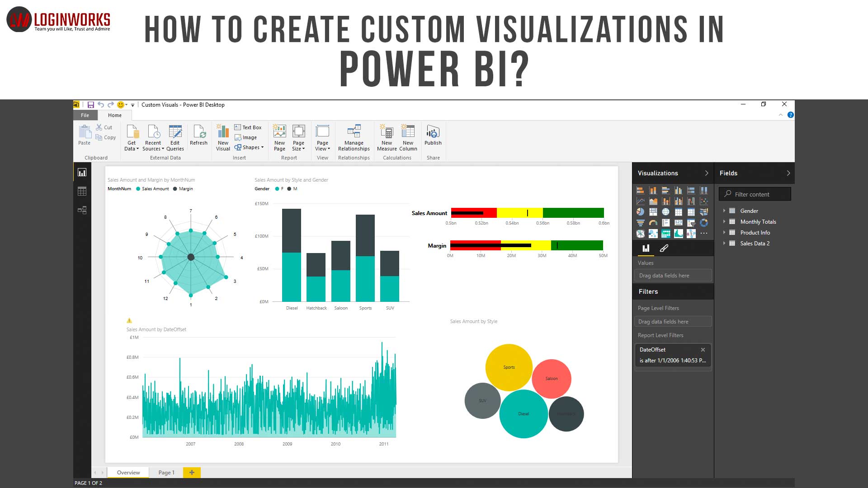The image size is (868, 488).
Task: Click the Filter content search field
Action: 755,194
